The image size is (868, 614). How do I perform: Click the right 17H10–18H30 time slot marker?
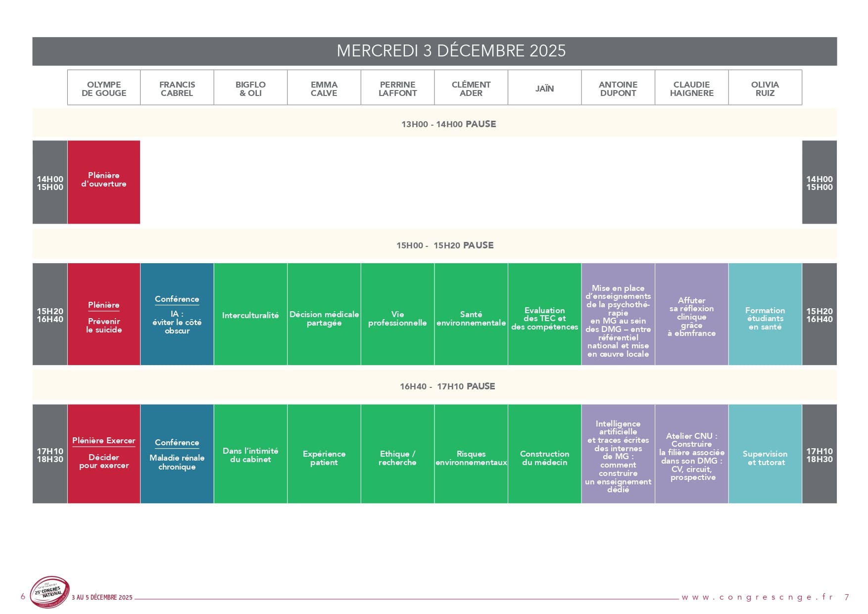pyautogui.click(x=819, y=454)
